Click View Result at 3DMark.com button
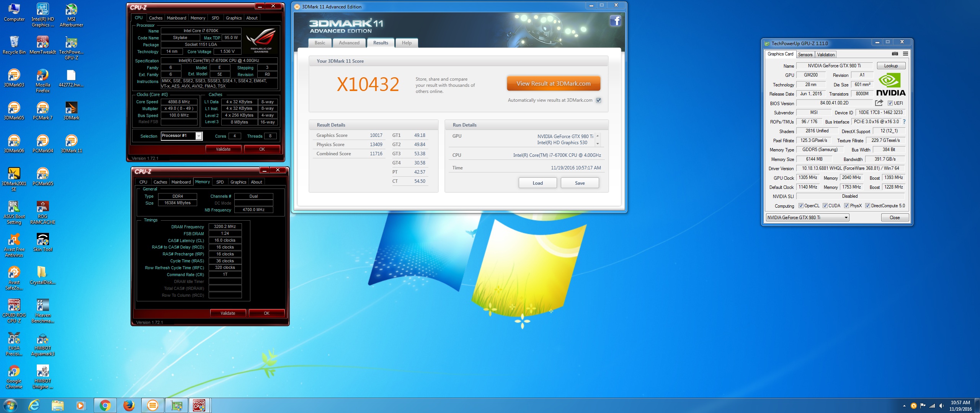Image resolution: width=980 pixels, height=413 pixels. coord(554,83)
